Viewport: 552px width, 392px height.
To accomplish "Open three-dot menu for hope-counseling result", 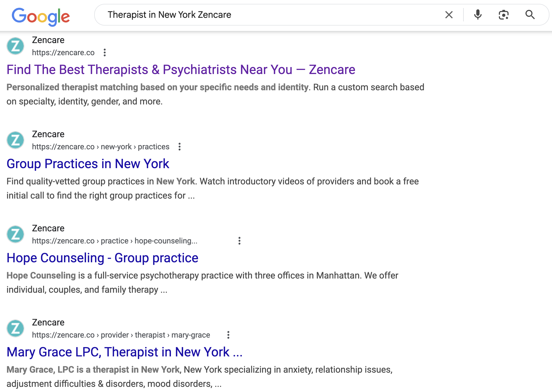I will click(x=239, y=241).
